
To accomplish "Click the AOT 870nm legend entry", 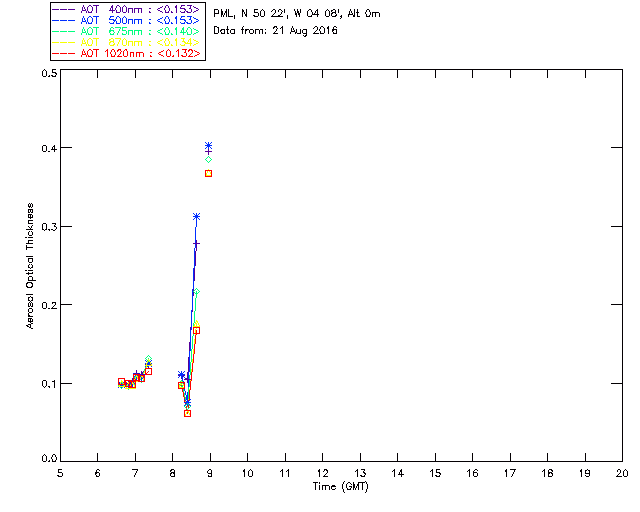I will tap(126, 42).
